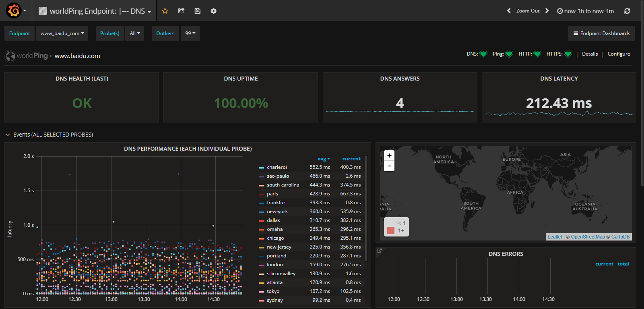The image size is (644, 309).
Task: Click portland legend color swatch
Action: (x=262, y=256)
